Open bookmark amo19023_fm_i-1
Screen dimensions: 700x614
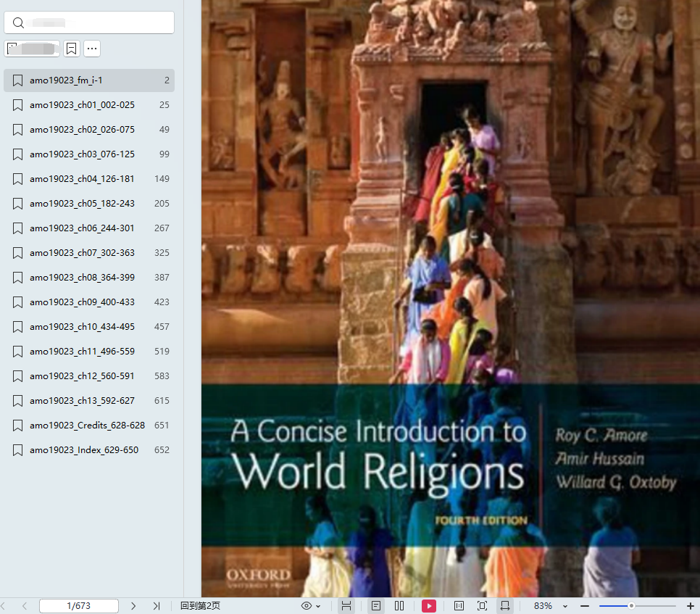[x=89, y=80]
